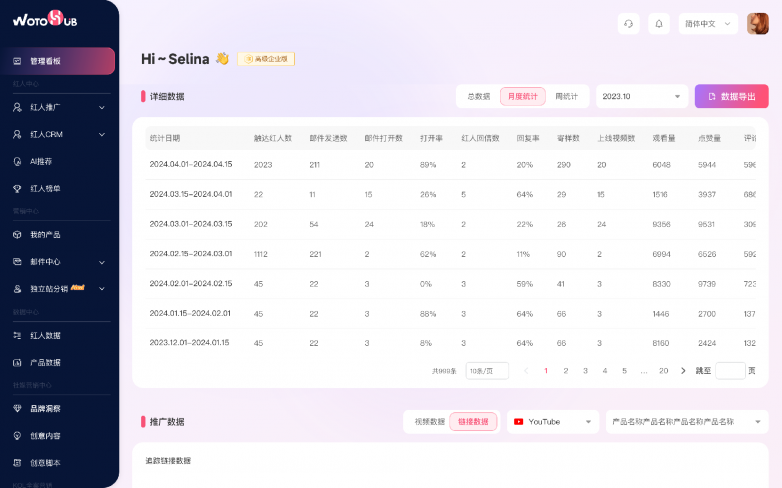Click the 数据导出 export button
This screenshot has height=488, width=782.
731,96
